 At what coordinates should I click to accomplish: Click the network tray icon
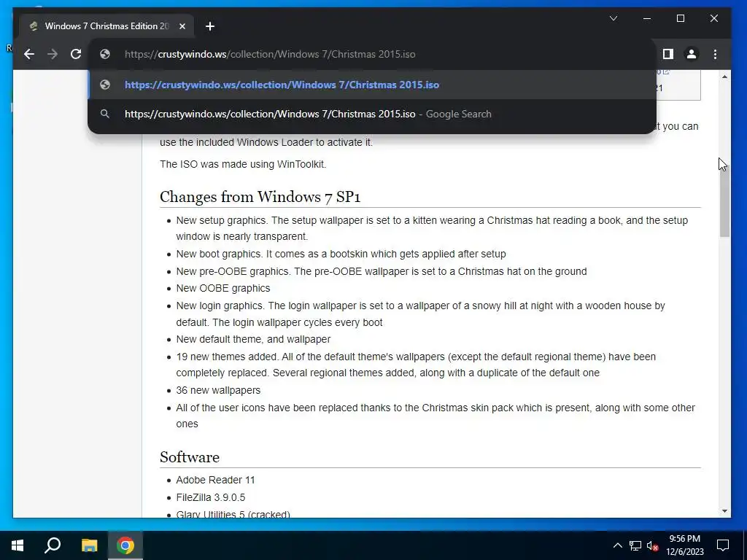pos(635,545)
